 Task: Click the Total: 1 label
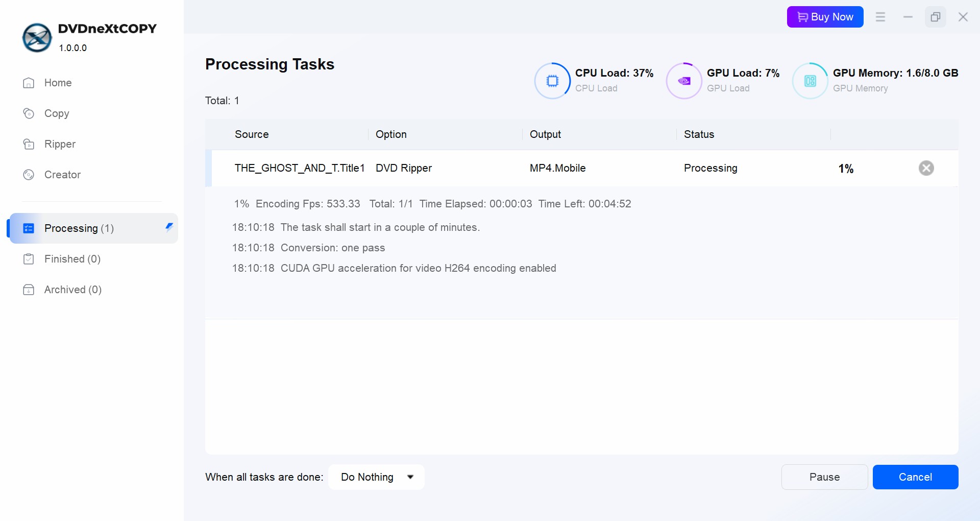[x=222, y=101]
